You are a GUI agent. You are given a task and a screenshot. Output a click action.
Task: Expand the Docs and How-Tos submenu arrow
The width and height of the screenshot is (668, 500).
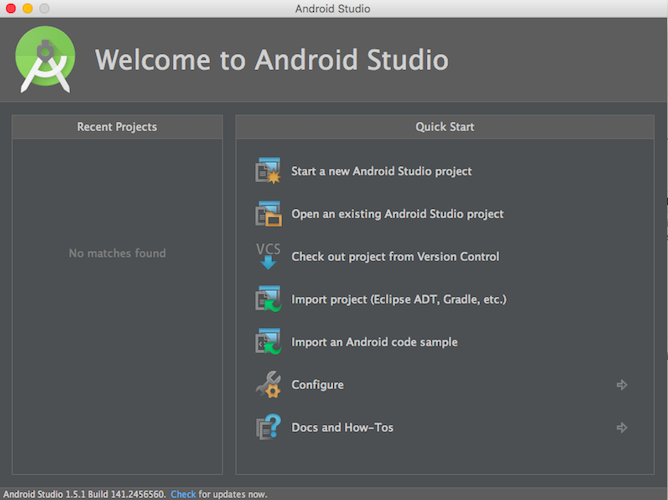coord(622,428)
